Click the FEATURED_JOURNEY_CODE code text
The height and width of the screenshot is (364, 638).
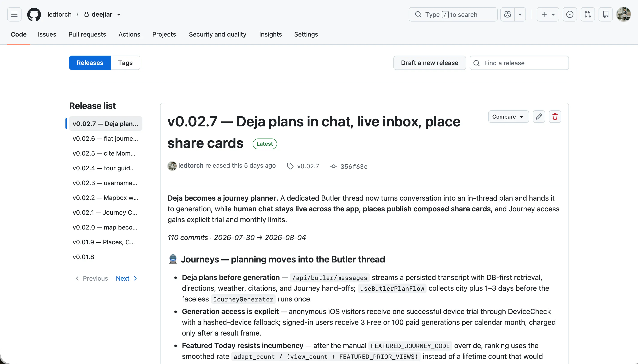tap(410, 346)
